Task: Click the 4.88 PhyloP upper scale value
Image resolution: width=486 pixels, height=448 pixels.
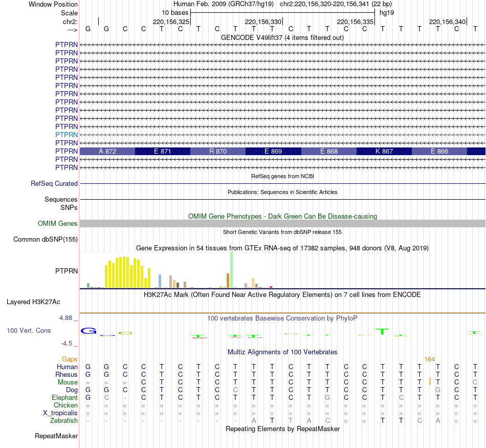Action: coord(65,317)
